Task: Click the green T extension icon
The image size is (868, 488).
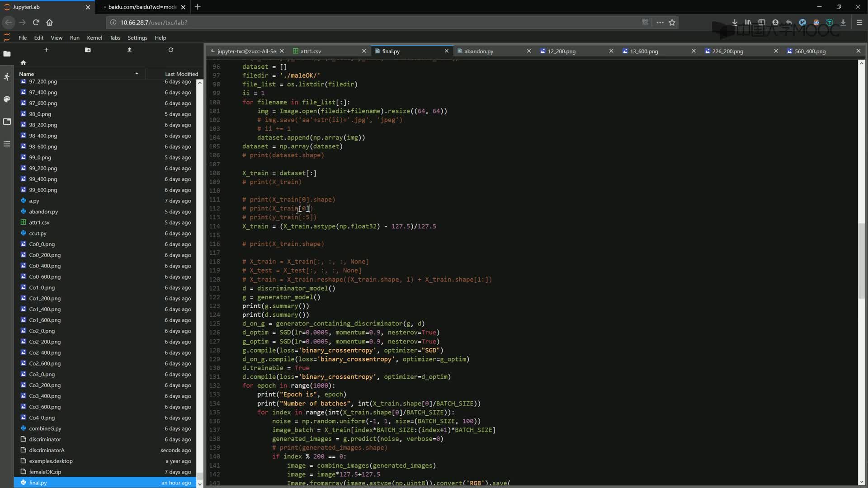Action: pyautogui.click(x=830, y=22)
